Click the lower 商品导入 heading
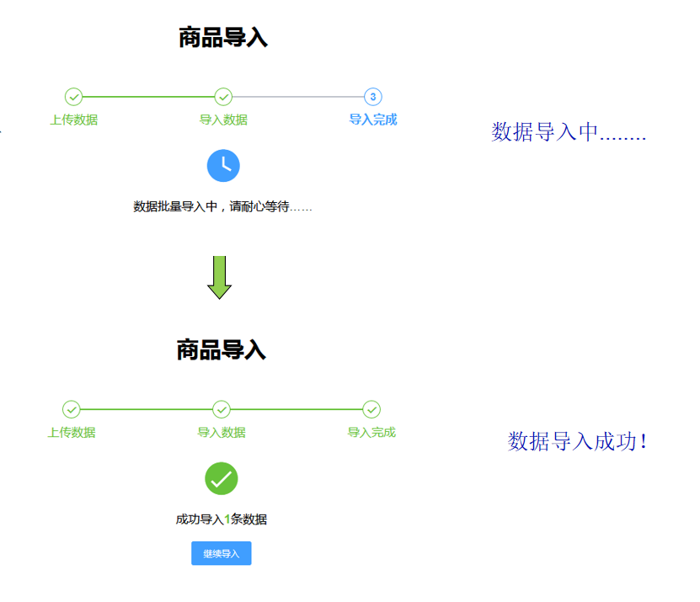Screen dimensions: 700x602 pyautogui.click(x=222, y=350)
